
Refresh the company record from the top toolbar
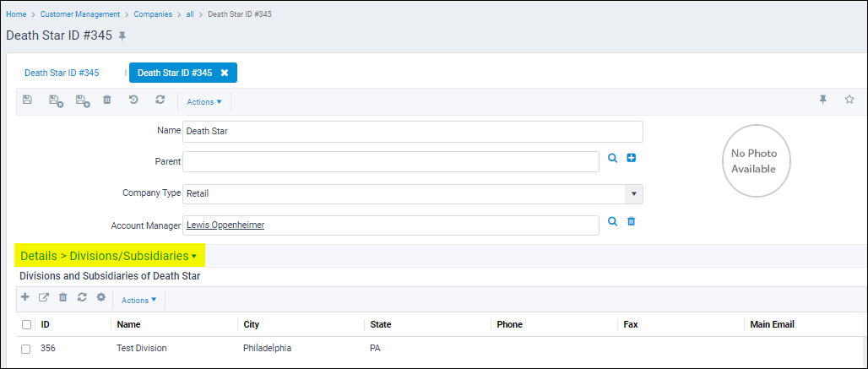tap(160, 100)
